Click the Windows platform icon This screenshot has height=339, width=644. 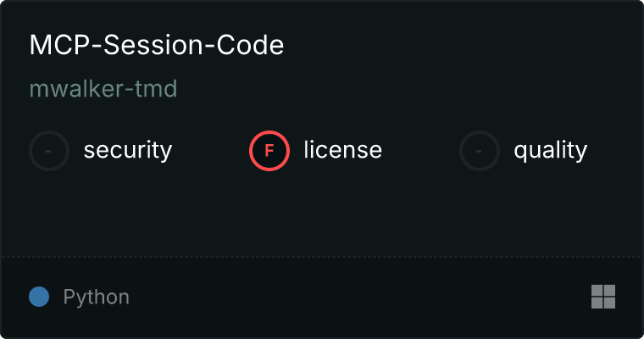[602, 297]
